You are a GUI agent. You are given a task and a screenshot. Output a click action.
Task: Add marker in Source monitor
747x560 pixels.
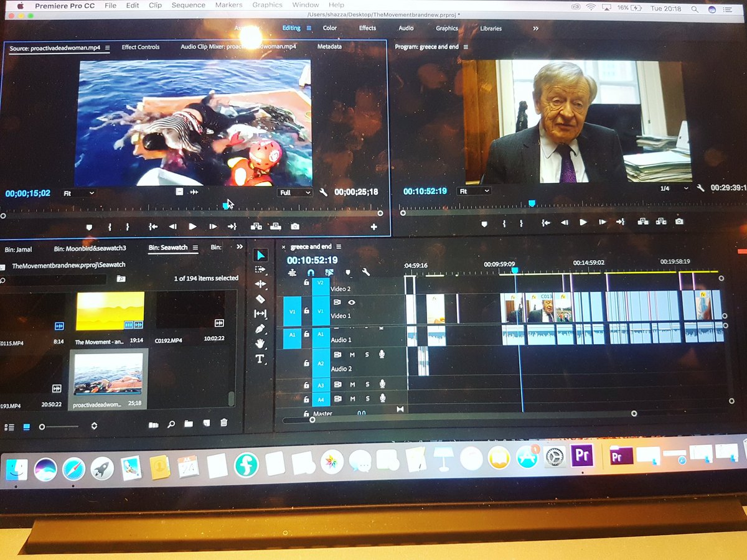(x=89, y=227)
